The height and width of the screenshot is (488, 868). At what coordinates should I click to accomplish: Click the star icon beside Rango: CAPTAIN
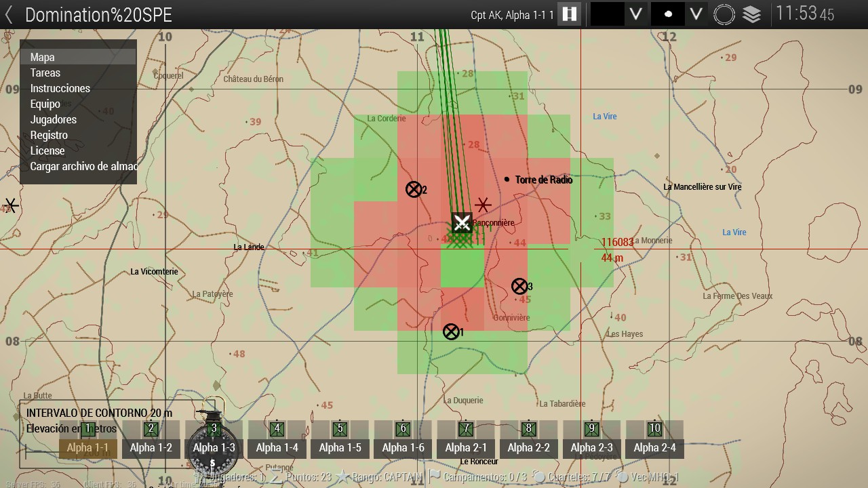(342, 477)
